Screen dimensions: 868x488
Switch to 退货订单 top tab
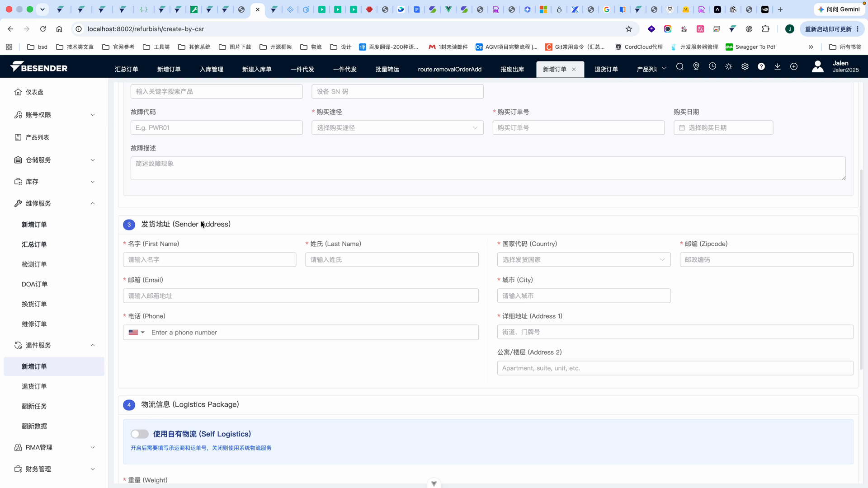[606, 70]
